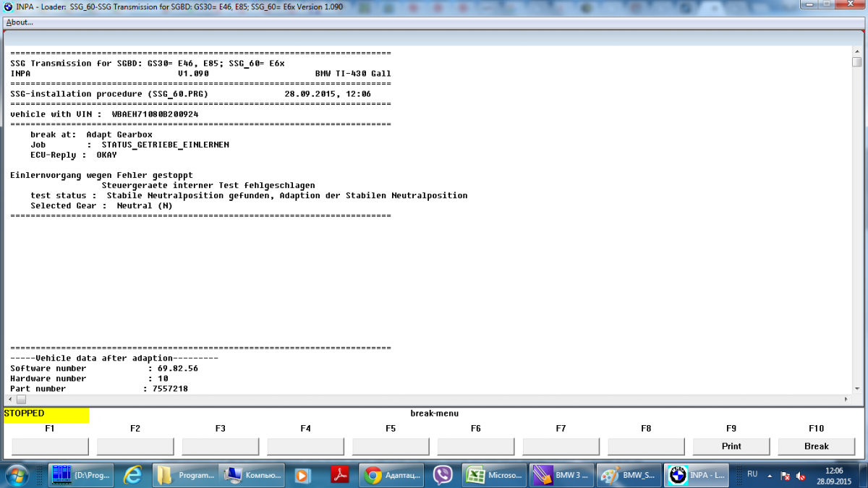Click the vertical scrollbar thumb
This screenshot has height=488, width=868.
coord(856,63)
